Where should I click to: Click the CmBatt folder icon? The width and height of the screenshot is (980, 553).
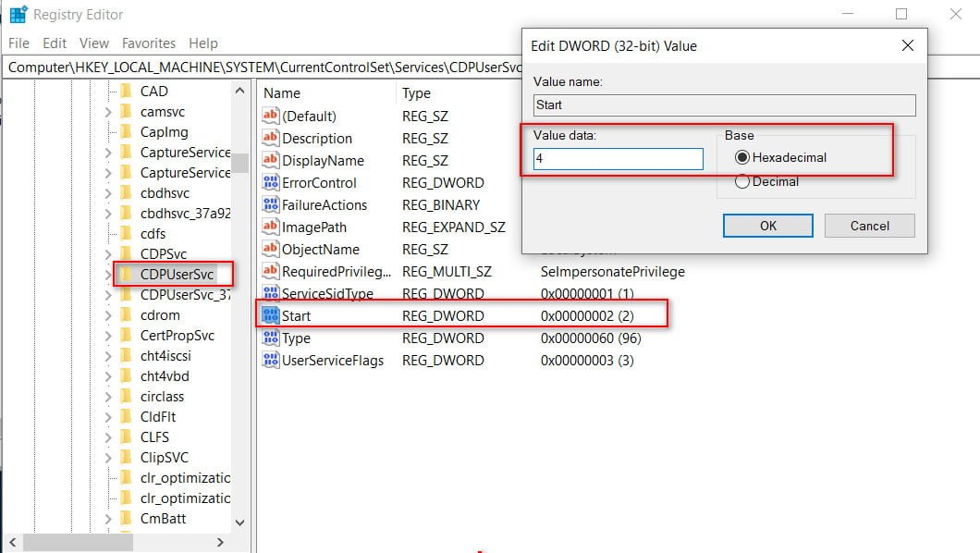126,519
